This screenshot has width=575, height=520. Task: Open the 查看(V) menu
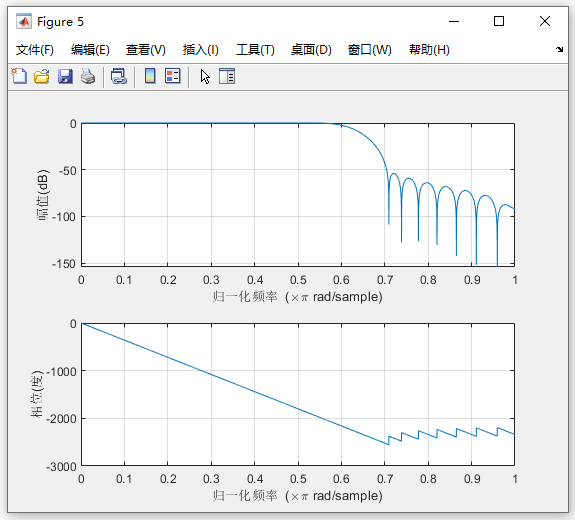click(x=146, y=50)
